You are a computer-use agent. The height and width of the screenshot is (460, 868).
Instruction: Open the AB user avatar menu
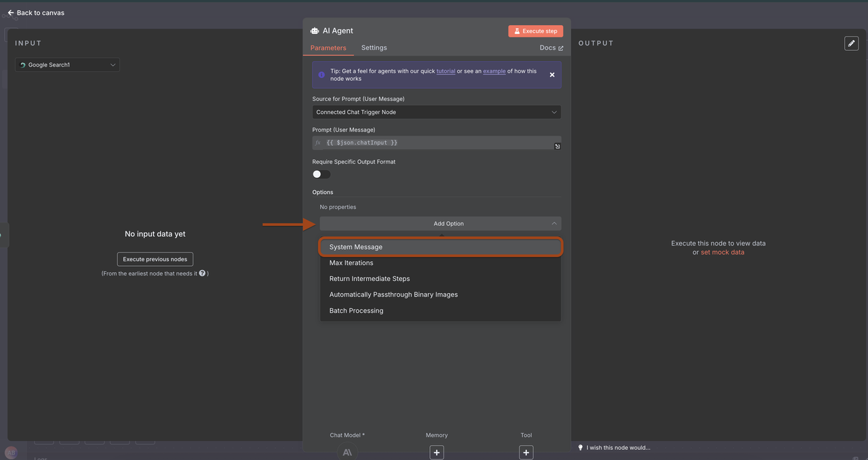[x=11, y=453]
